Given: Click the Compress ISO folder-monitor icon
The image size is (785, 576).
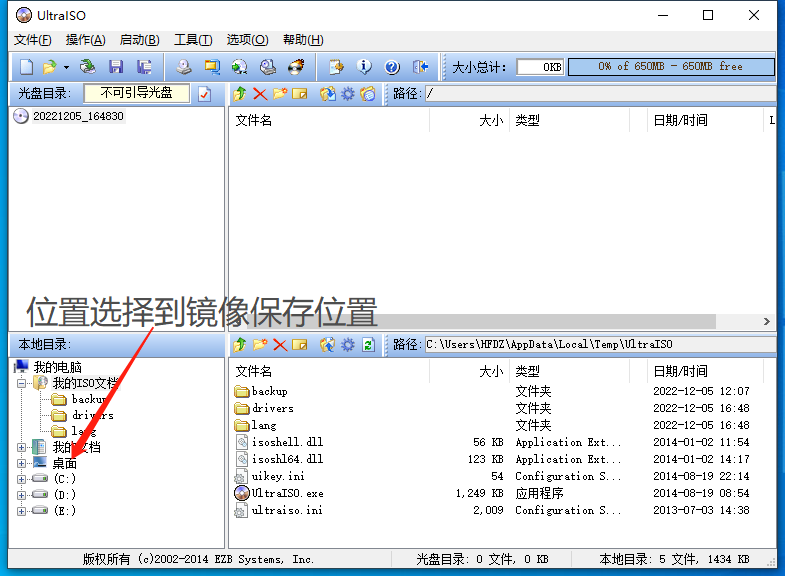Looking at the screenshot, I should click(x=212, y=67).
